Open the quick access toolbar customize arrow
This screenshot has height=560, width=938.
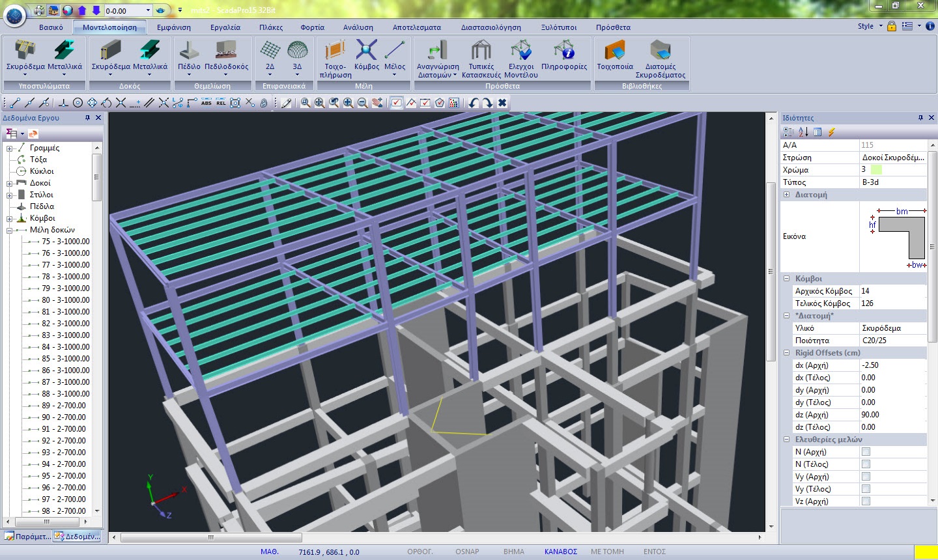pos(180,10)
